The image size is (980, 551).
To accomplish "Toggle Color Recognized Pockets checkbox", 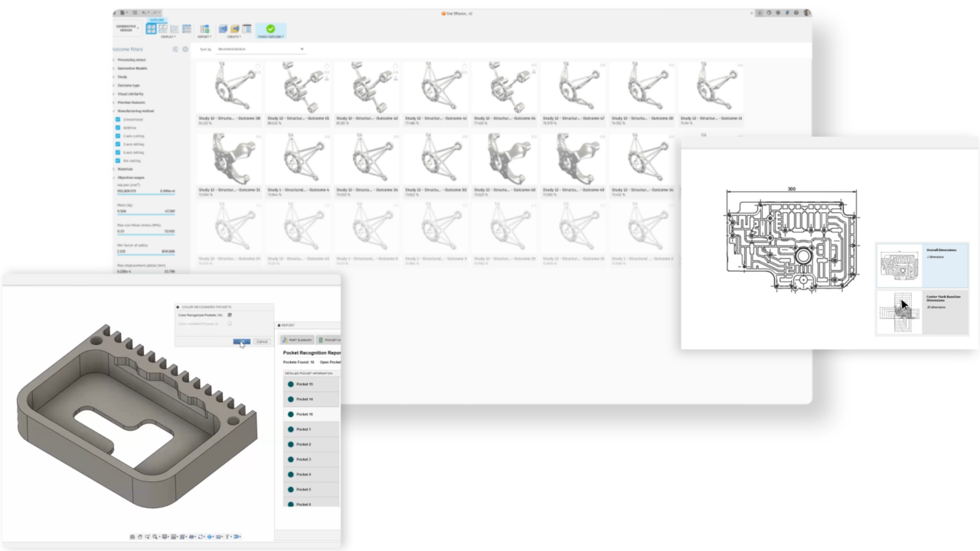I will (x=230, y=315).
